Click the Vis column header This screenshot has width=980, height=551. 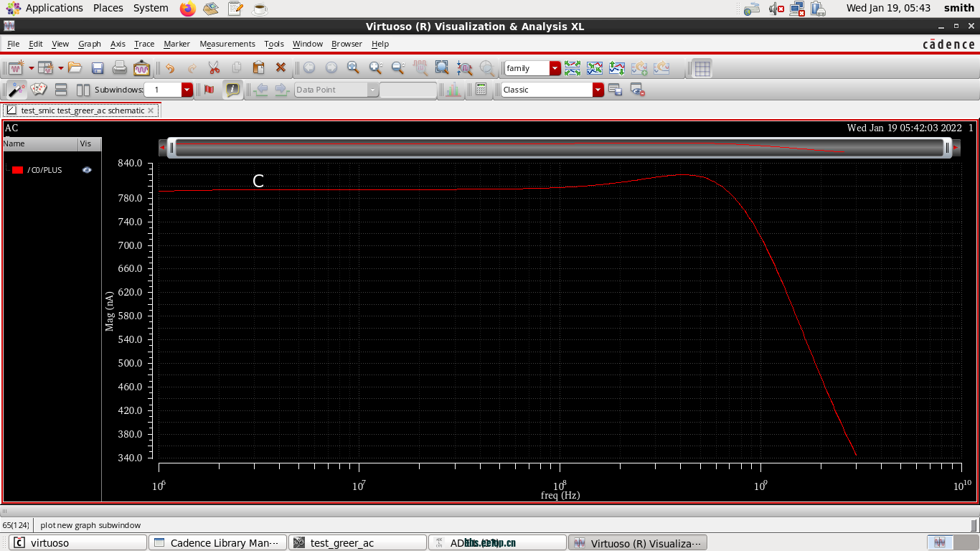tap(89, 143)
